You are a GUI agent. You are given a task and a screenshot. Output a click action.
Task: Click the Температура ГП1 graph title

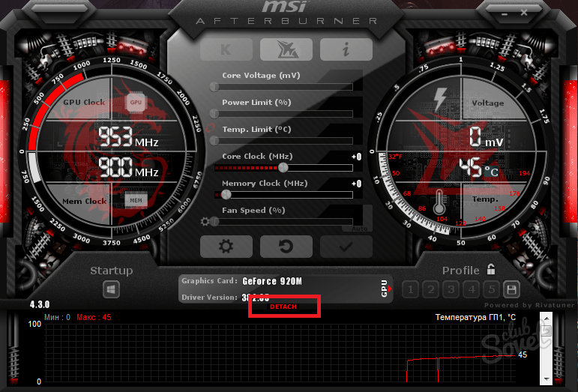click(x=475, y=317)
